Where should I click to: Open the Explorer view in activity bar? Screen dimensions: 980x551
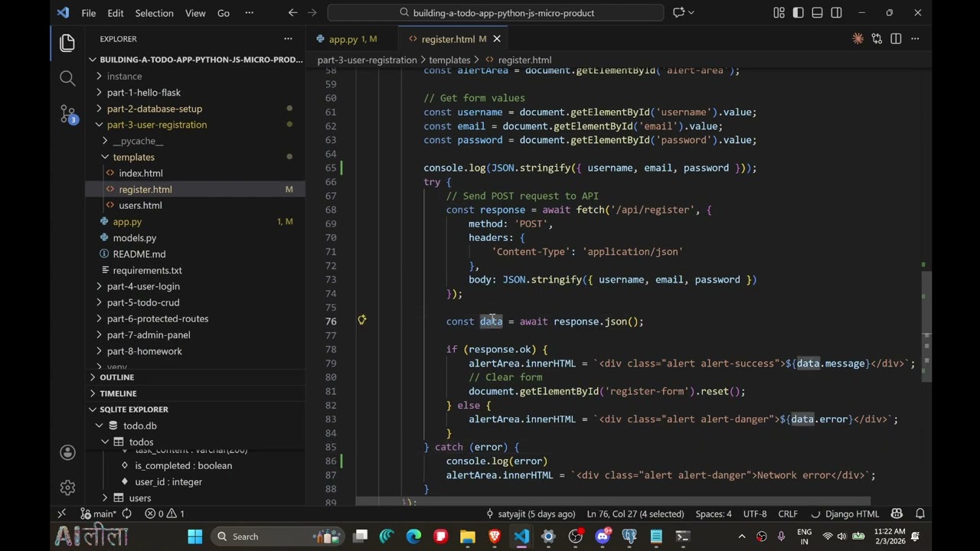(67, 43)
